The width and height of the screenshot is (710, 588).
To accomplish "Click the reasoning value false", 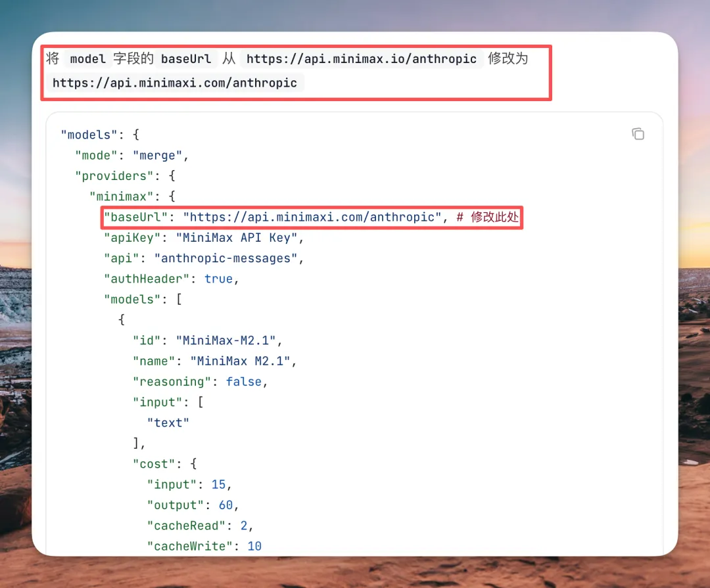I will pyautogui.click(x=244, y=382).
